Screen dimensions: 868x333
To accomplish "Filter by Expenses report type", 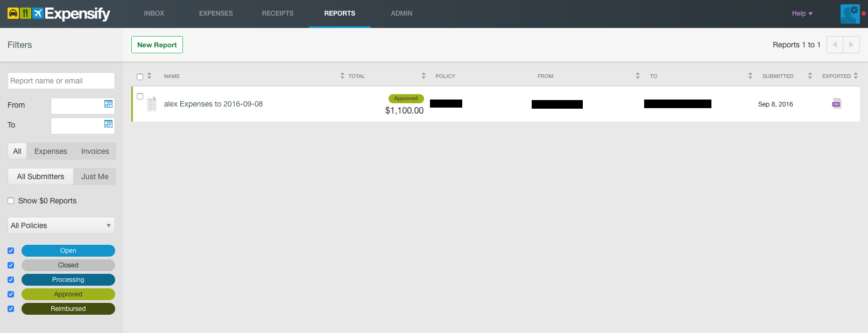I will coord(51,151).
